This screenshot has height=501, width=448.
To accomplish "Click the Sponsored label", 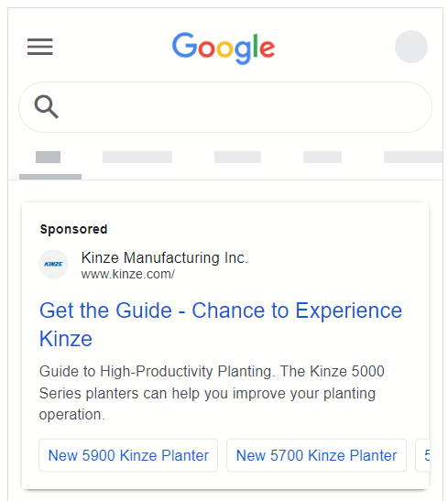I will pos(73,229).
